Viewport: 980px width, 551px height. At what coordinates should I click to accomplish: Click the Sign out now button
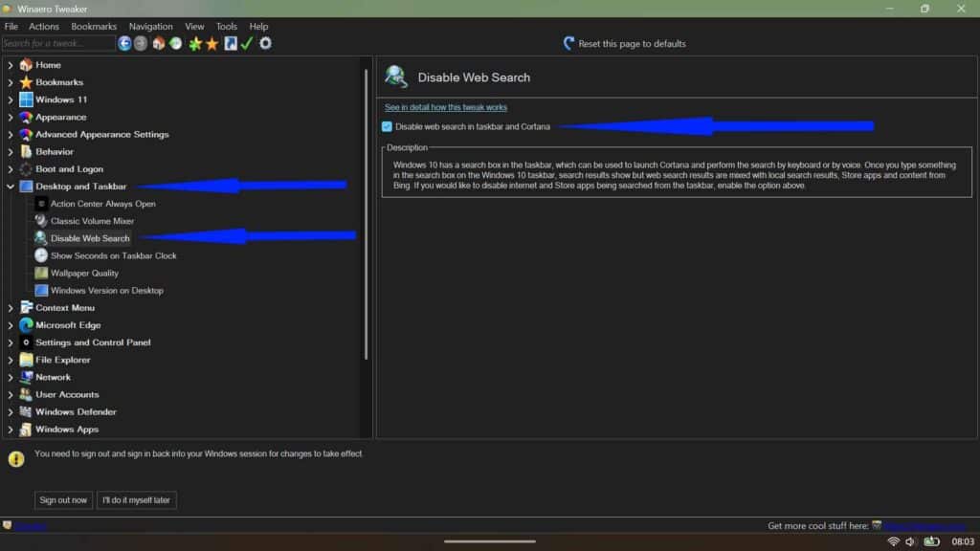(x=63, y=499)
